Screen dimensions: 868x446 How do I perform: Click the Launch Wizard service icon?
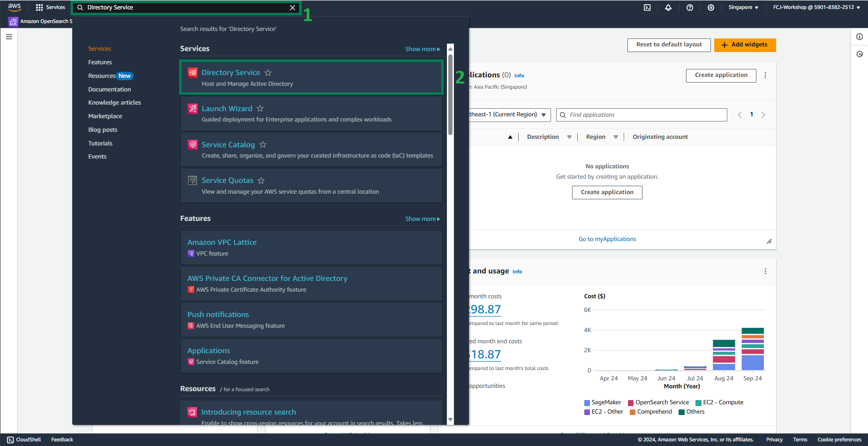[x=192, y=109]
